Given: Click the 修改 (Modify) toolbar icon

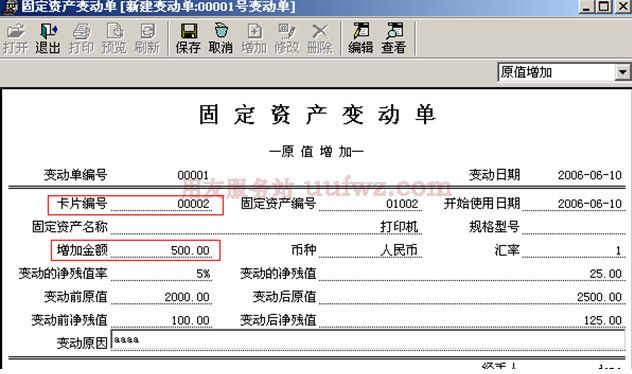Looking at the screenshot, I should click(x=287, y=39).
